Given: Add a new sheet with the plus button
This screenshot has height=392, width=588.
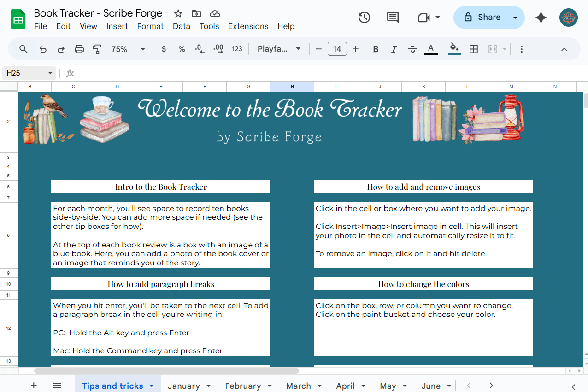Looking at the screenshot, I should (33, 386).
